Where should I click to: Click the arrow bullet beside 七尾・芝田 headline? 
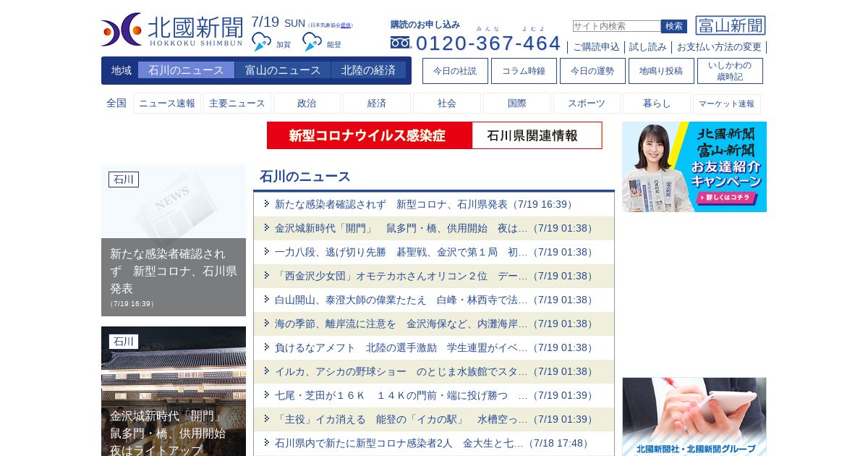(267, 394)
